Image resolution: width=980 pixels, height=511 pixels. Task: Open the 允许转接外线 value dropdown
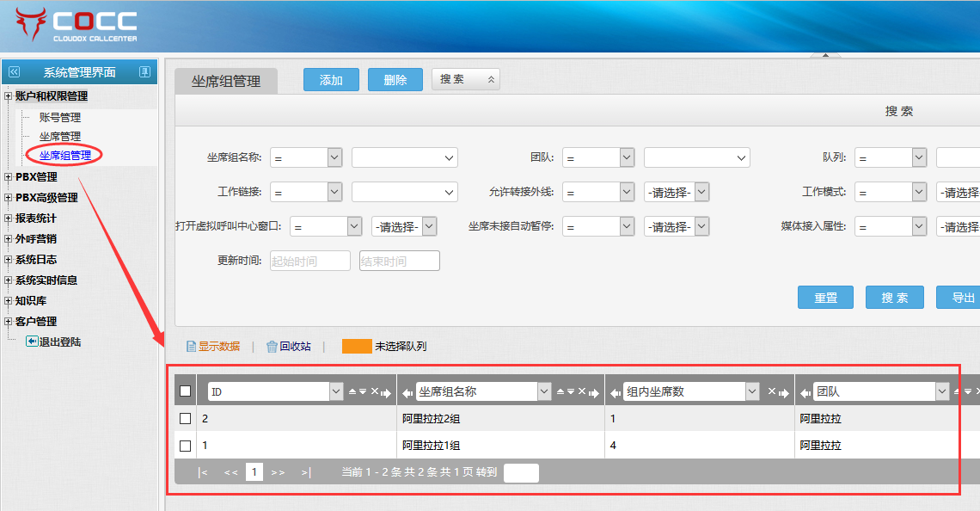701,192
